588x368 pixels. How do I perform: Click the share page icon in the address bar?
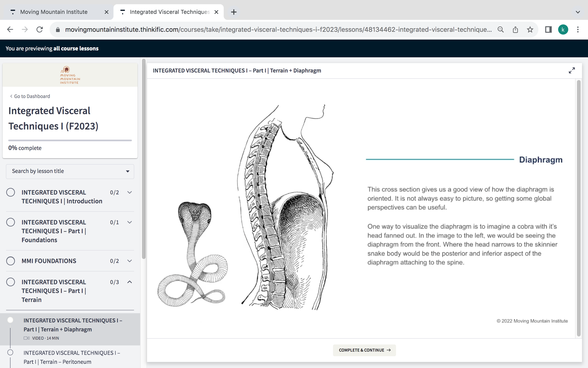tap(515, 29)
